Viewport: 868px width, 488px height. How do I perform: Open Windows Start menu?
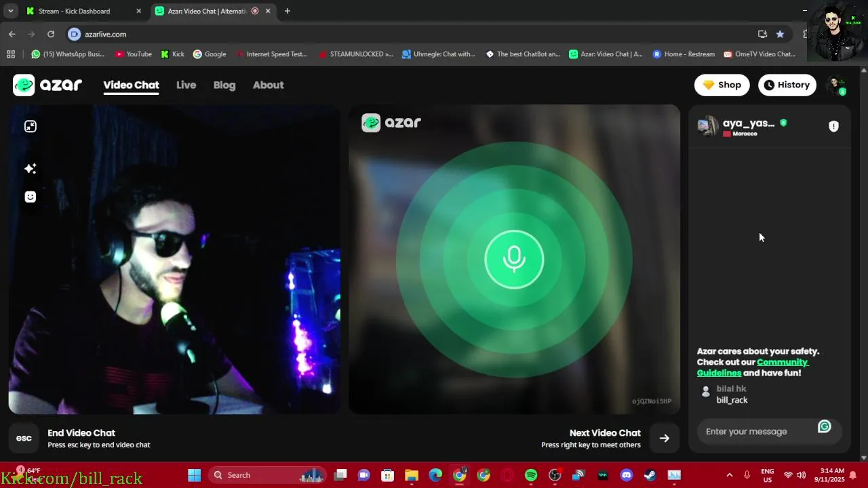click(x=194, y=475)
